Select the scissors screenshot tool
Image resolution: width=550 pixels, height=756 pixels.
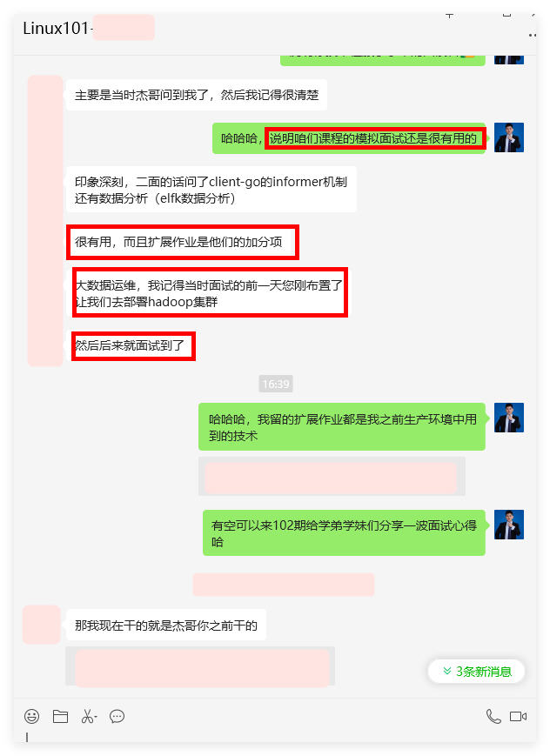[87, 716]
